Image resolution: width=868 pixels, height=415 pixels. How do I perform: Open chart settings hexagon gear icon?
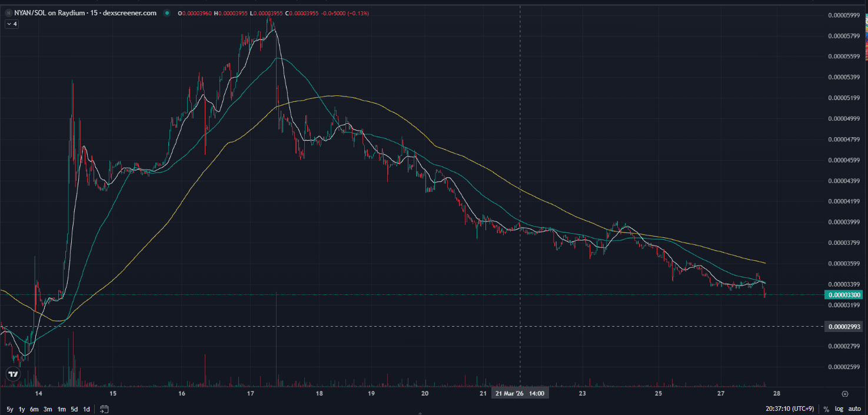pos(845,394)
